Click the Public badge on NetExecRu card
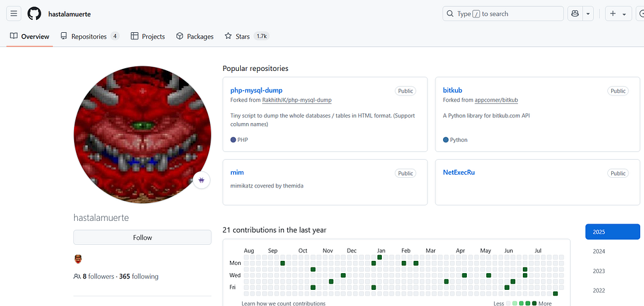644x306 pixels. (x=618, y=173)
